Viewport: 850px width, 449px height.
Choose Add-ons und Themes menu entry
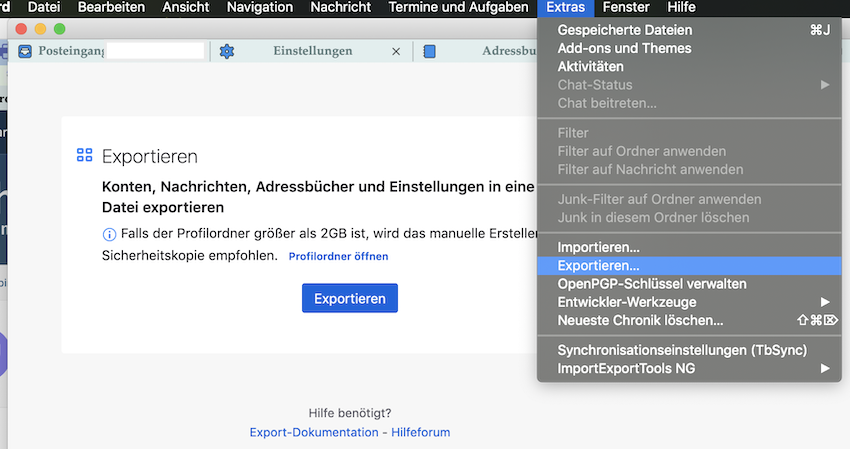click(624, 48)
